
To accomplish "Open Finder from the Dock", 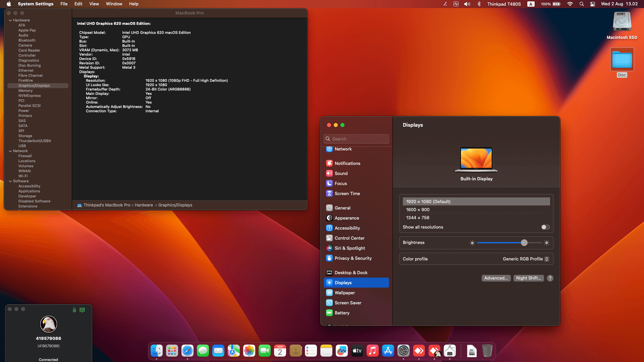I will pyautogui.click(x=157, y=351).
